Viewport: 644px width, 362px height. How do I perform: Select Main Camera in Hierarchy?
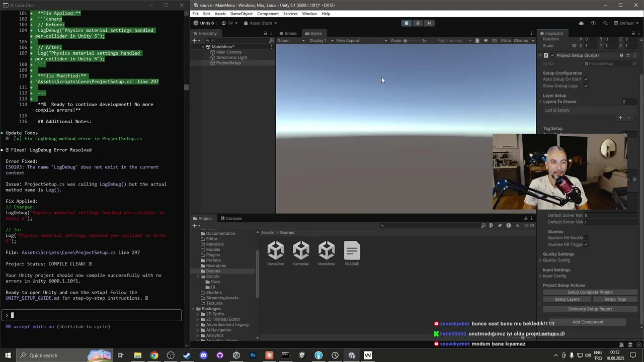coord(228,52)
